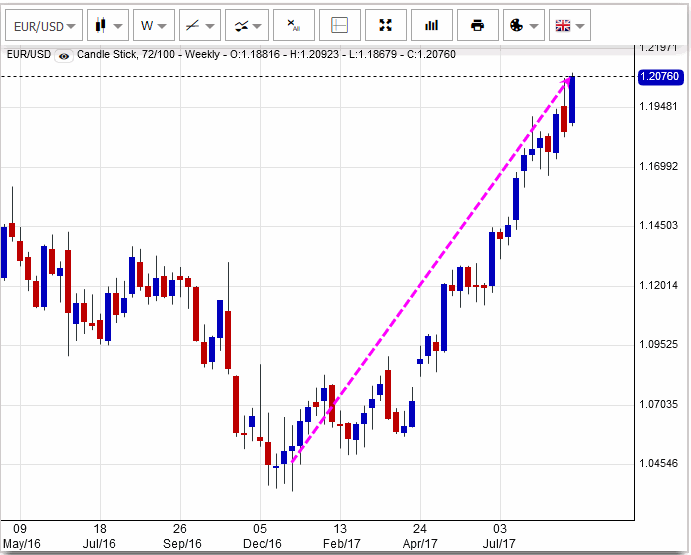Open the line drawing tools dropdown

coord(200,26)
